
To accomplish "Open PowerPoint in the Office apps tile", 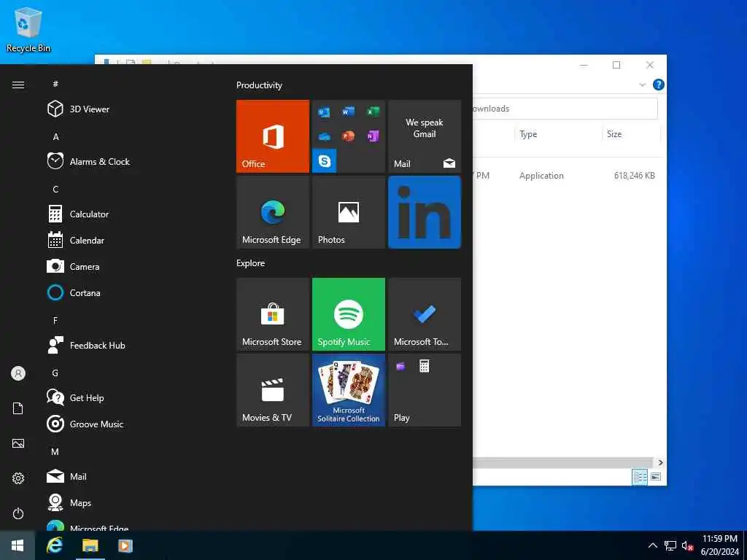I will click(348, 136).
